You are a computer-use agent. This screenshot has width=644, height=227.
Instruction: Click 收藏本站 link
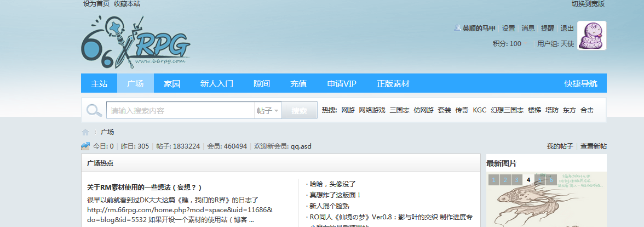pyautogui.click(x=127, y=4)
